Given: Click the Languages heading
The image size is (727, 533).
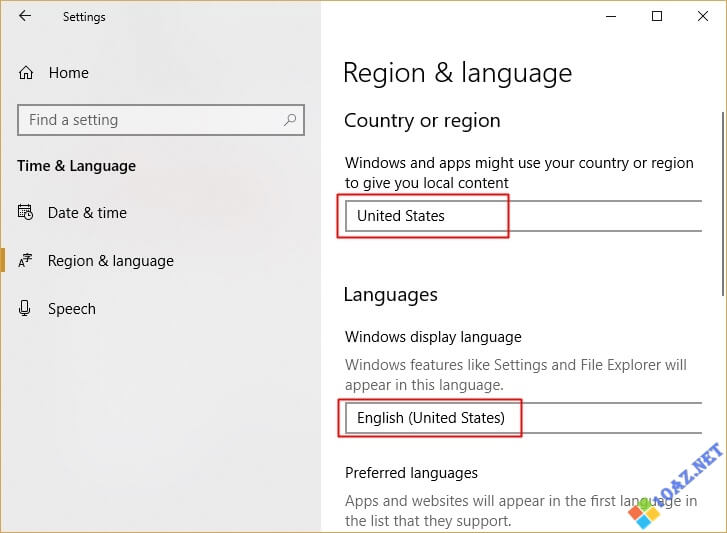Looking at the screenshot, I should point(391,295).
